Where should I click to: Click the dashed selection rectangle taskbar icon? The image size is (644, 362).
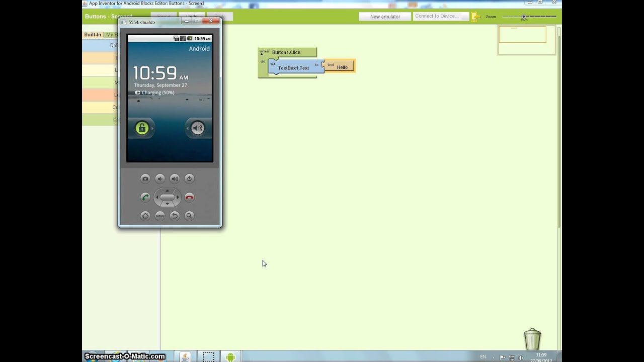click(208, 357)
